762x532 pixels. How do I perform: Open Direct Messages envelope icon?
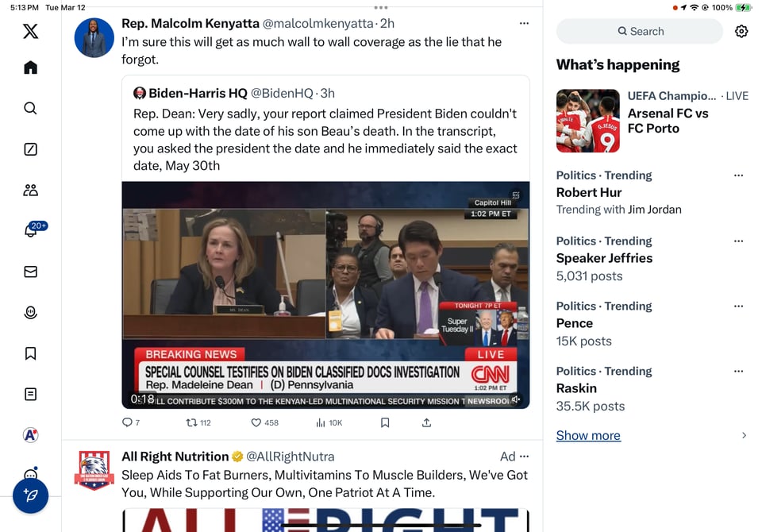click(30, 272)
